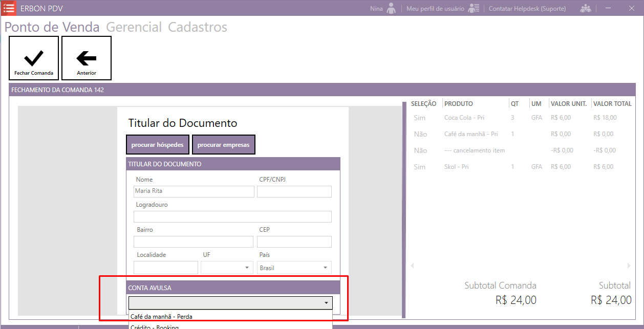Viewport: 644px width, 329px height.
Task: Open Meu perfil de usuário profile icon
Action: (x=474, y=8)
